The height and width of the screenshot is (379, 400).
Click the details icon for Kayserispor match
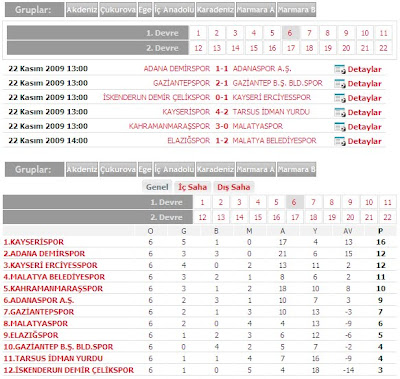340,112
